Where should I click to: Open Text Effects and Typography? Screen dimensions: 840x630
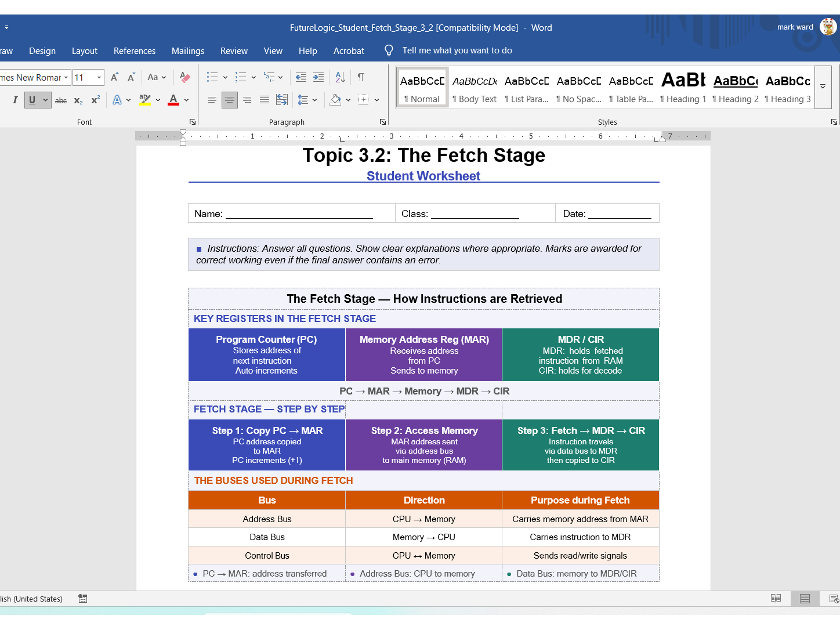117,100
